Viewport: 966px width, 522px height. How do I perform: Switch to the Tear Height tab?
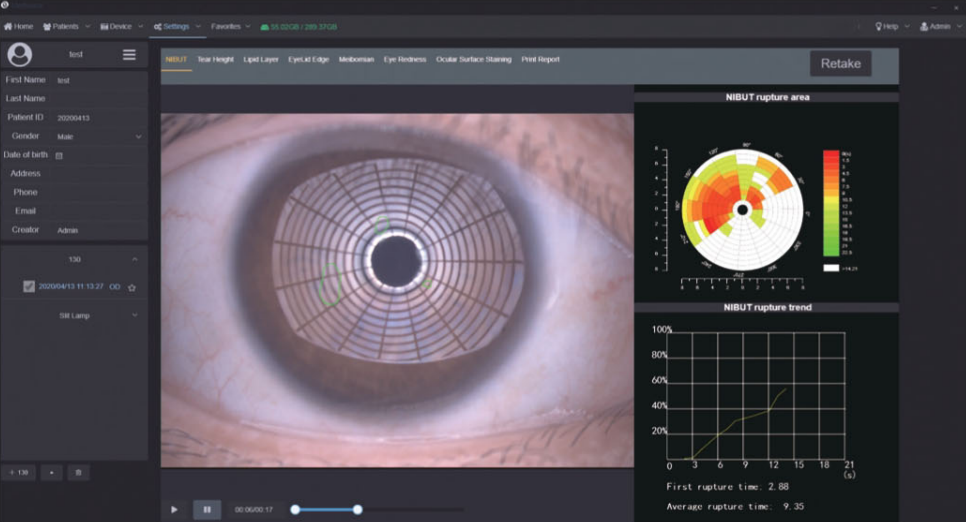pos(215,60)
